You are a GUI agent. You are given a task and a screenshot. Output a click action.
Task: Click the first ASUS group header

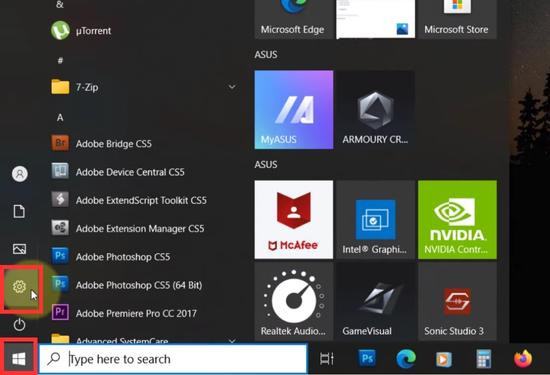[266, 55]
